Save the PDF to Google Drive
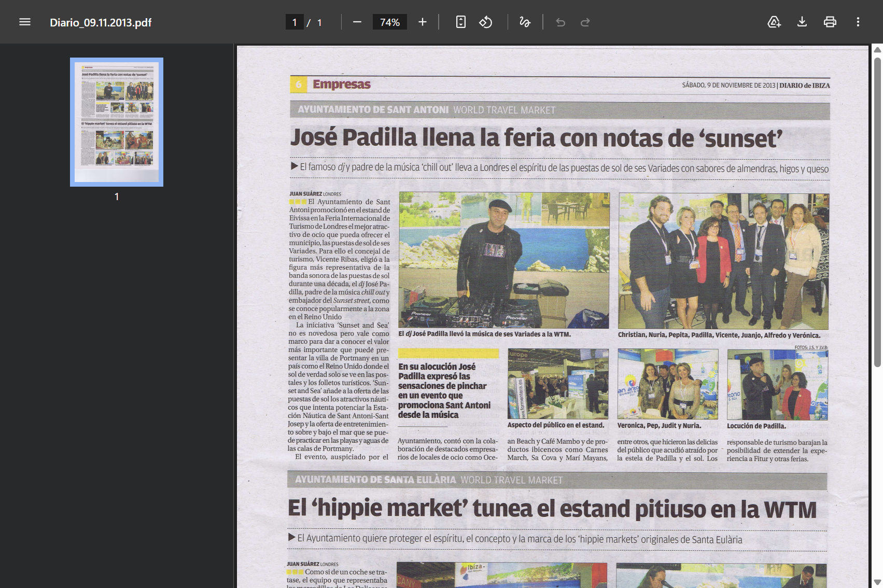Image resolution: width=883 pixels, height=588 pixels. 774,22
